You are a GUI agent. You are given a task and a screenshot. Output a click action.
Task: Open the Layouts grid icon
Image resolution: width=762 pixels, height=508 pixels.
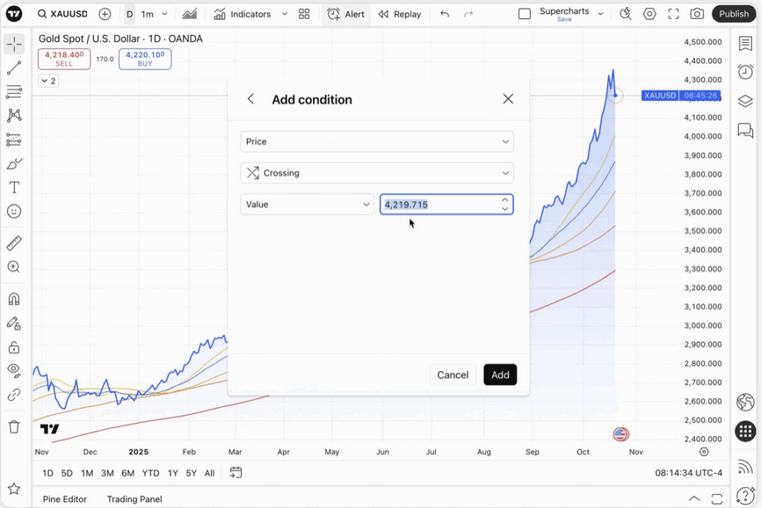coord(304,14)
